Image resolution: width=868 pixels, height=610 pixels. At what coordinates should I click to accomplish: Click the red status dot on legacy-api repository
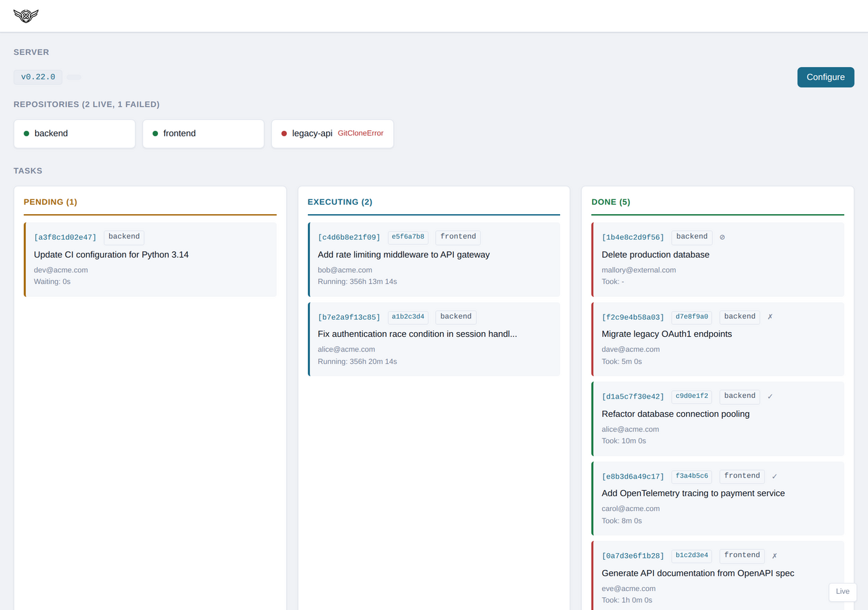coord(283,133)
